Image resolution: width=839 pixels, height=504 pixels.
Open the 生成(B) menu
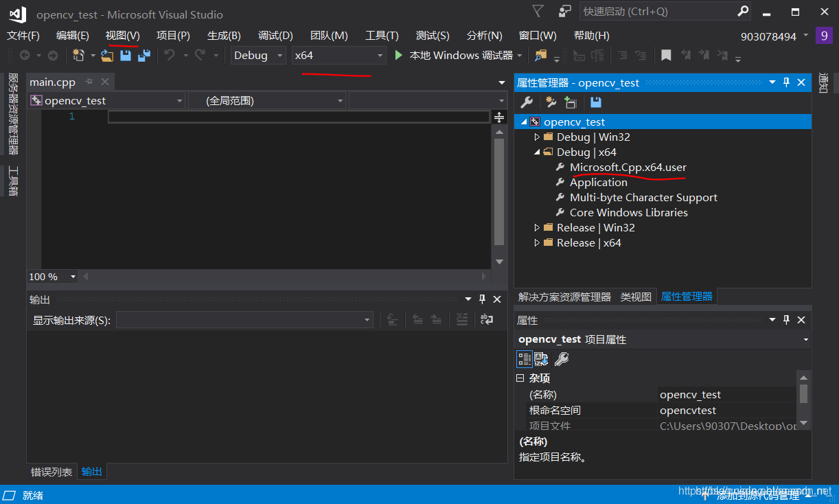pos(224,36)
